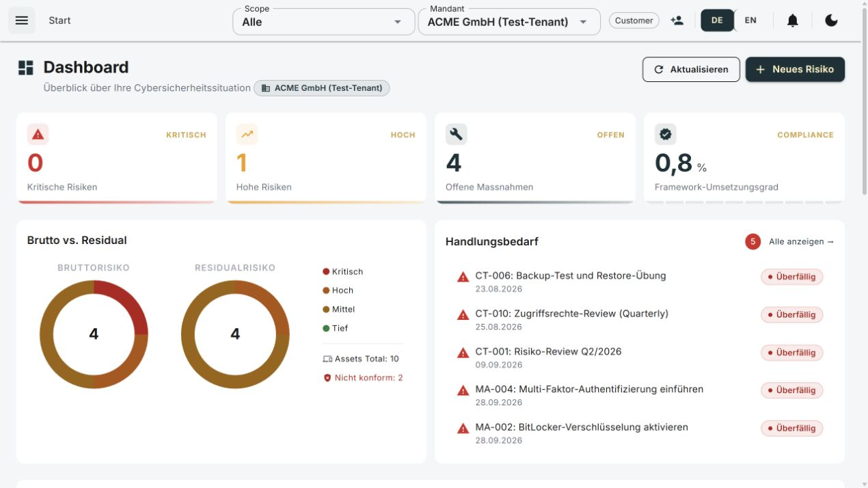Click the critical risk warning icon

coord(38,135)
